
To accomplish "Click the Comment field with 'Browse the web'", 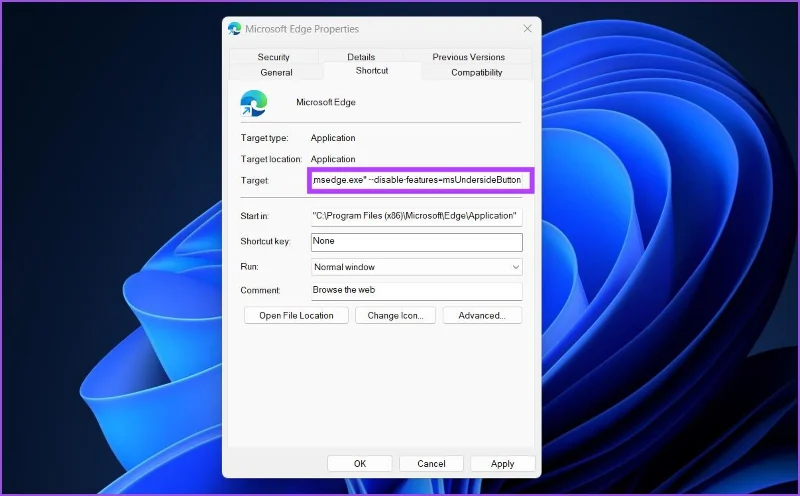I will [x=417, y=291].
